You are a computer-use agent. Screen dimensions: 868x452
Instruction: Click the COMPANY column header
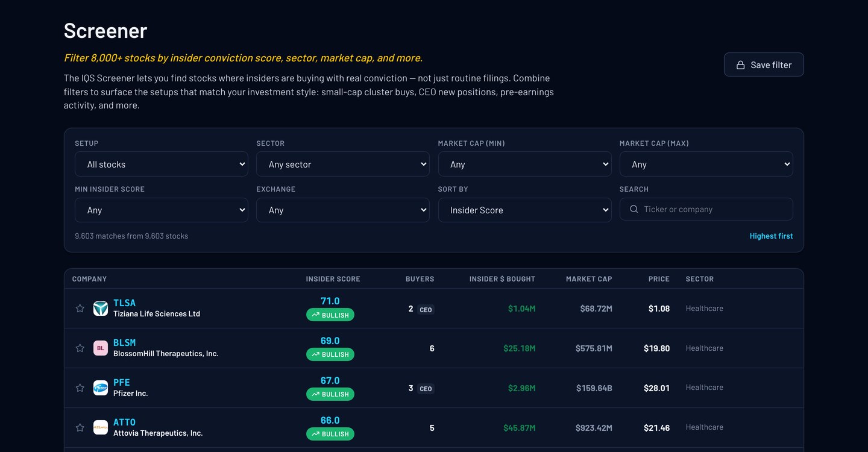tap(89, 279)
